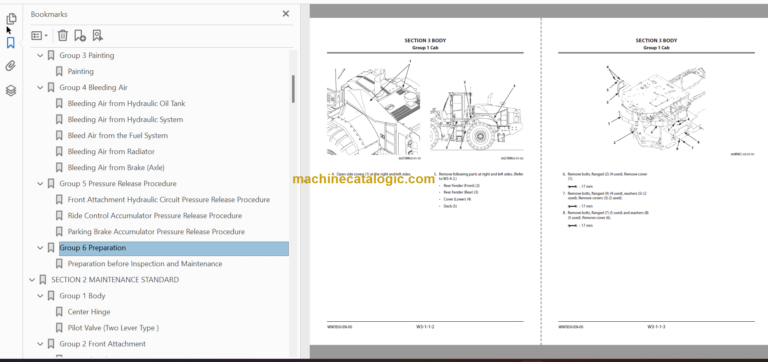The image size is (768, 362).
Task: Click bookmark icon beside Painting entry
Action: coord(59,72)
